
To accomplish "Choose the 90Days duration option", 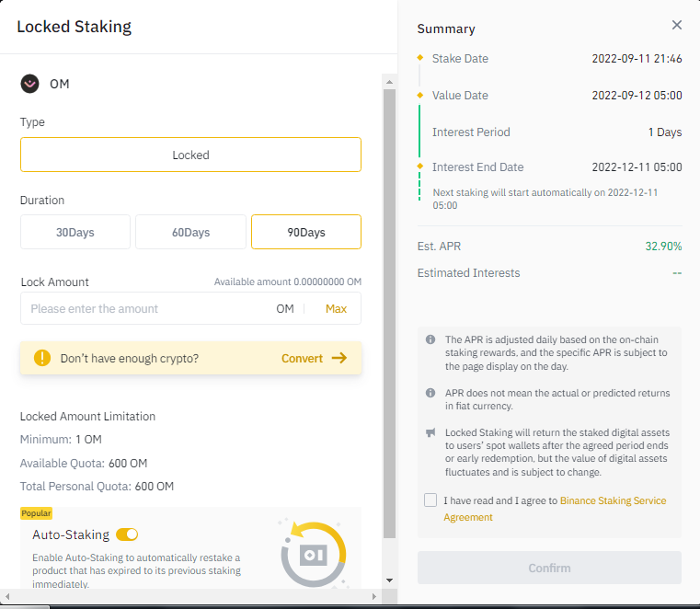I will coord(306,232).
